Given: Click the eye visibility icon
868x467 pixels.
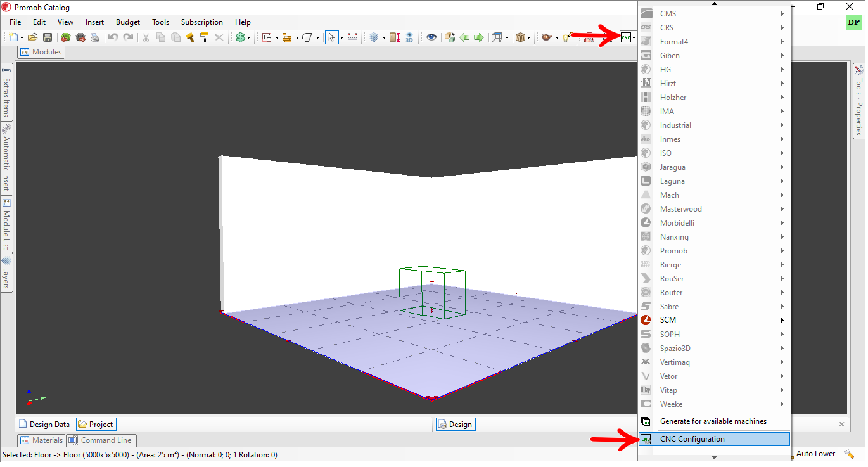Looking at the screenshot, I should (431, 37).
